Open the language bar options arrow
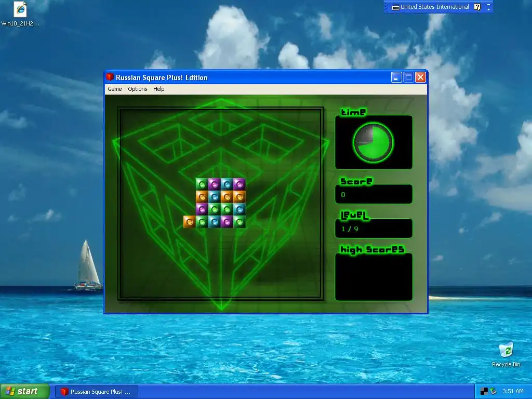The image size is (532, 399). 488,9
